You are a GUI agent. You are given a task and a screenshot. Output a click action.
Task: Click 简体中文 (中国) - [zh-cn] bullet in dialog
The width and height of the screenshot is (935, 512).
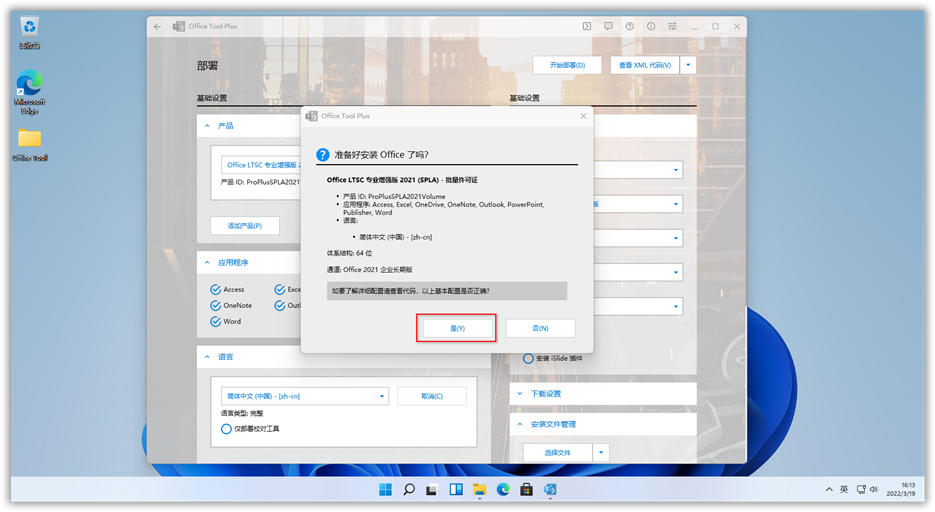[395, 237]
